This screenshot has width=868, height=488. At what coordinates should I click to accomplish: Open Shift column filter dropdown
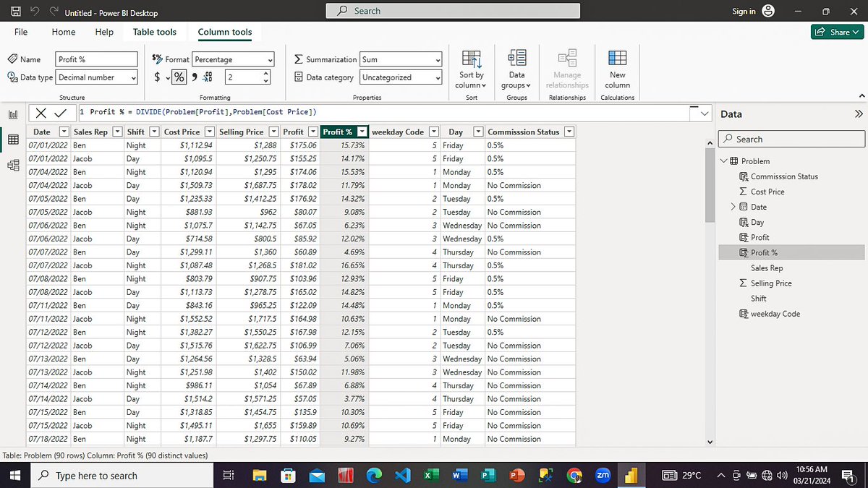pyautogui.click(x=153, y=132)
